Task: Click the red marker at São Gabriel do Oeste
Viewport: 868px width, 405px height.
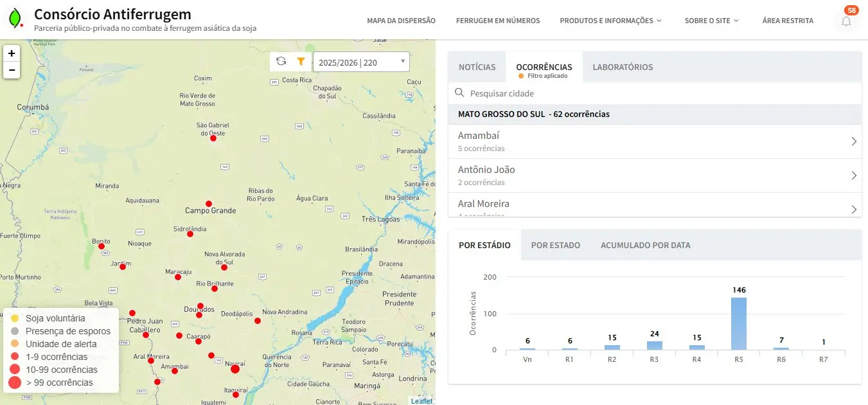Action: pyautogui.click(x=213, y=138)
